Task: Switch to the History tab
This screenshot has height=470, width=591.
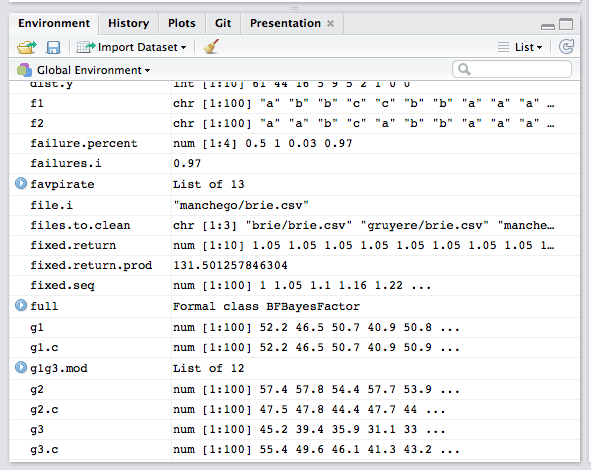Action: 129,23
